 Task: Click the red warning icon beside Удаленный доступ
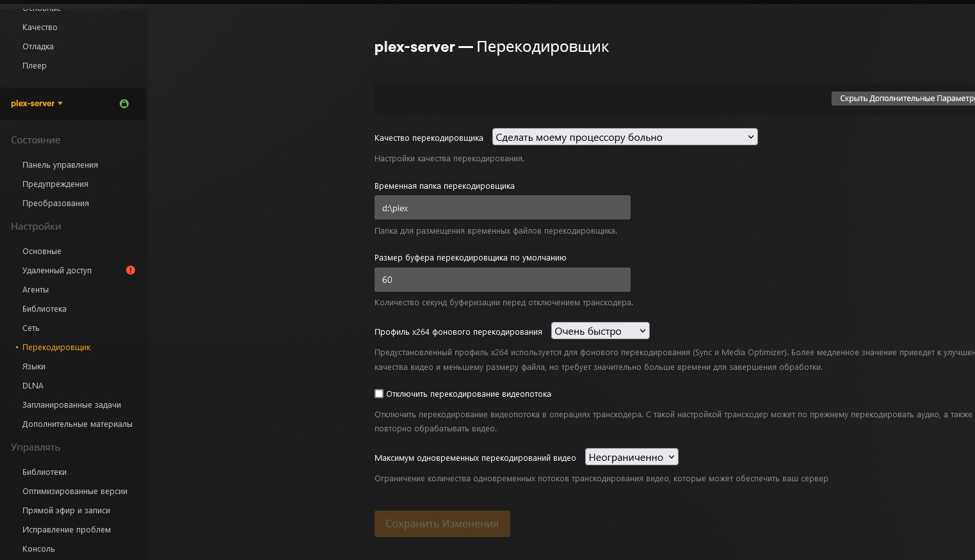coord(131,270)
